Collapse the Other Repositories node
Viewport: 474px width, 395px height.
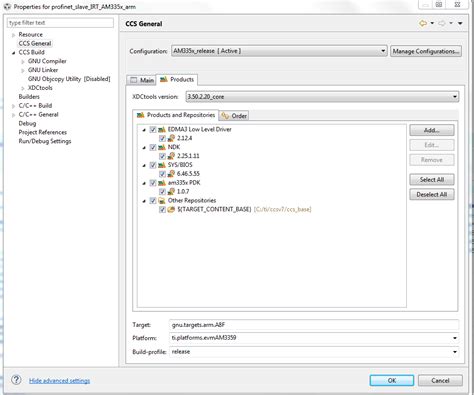[144, 201]
